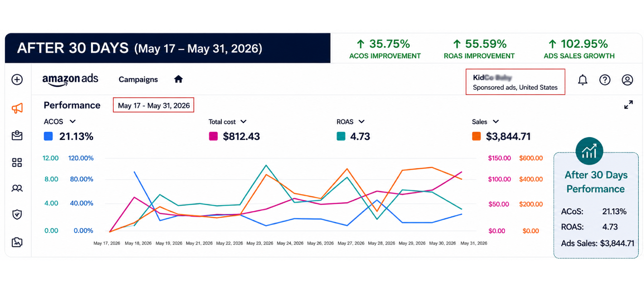
Task: Click the Sponsored ads, United States account selector
Action: point(515,82)
